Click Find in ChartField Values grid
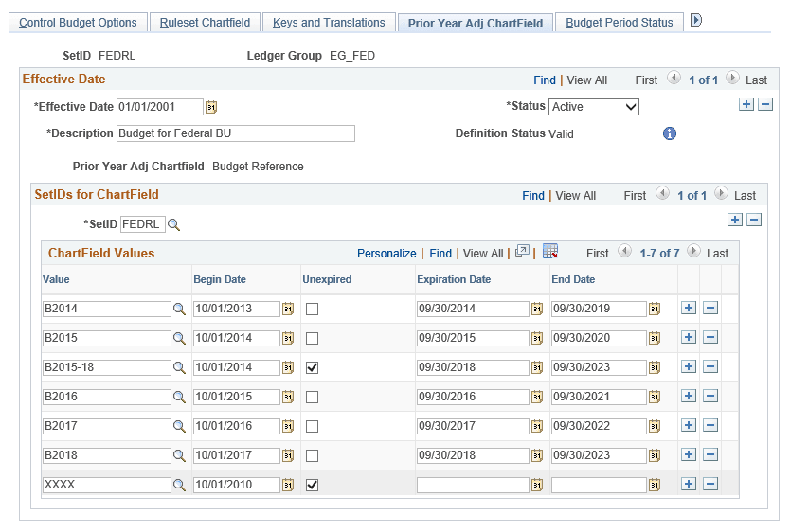791x532 pixels. (x=440, y=253)
